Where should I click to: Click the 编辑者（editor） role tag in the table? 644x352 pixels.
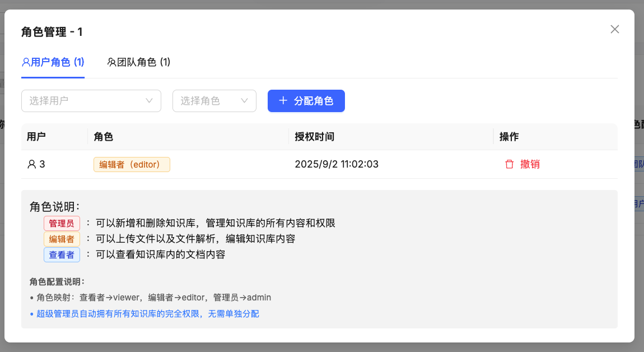[132, 164]
